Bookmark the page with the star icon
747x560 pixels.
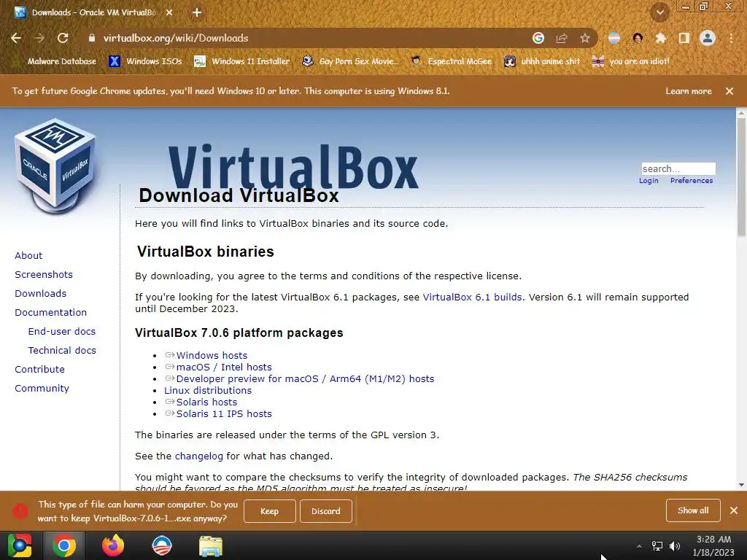point(585,38)
